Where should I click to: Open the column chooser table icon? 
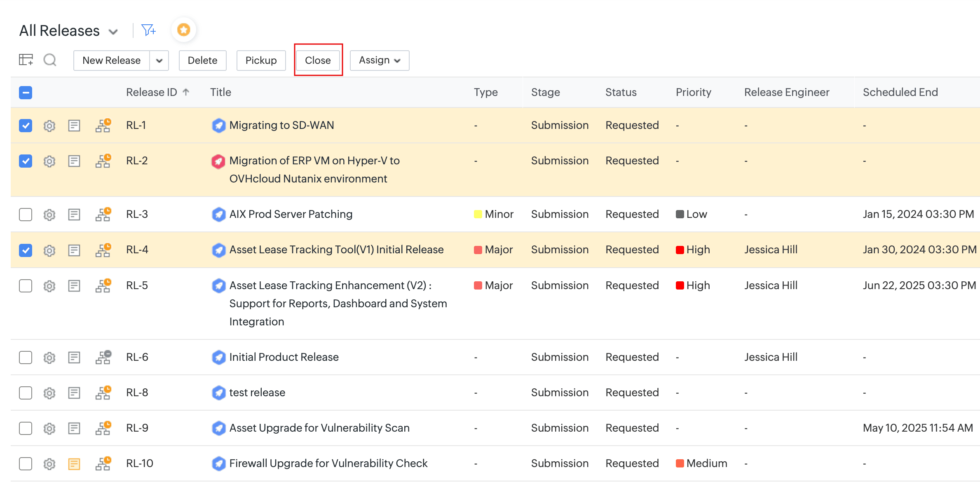26,60
